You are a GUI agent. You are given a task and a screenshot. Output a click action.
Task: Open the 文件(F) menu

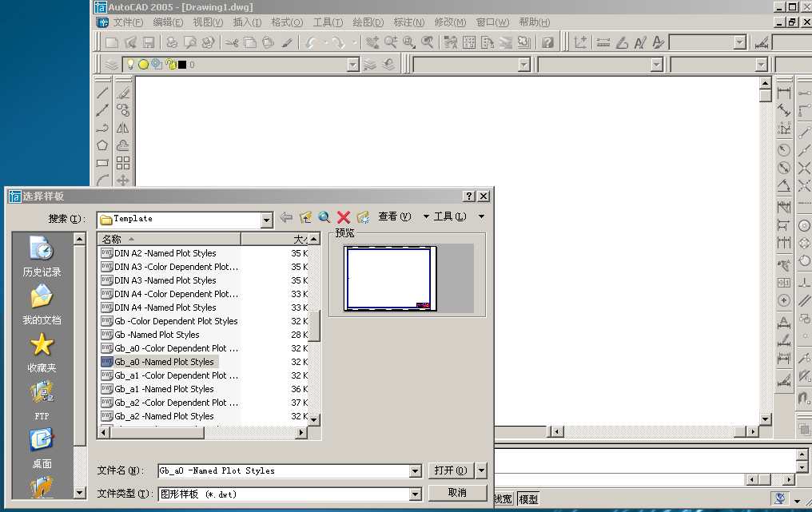128,22
